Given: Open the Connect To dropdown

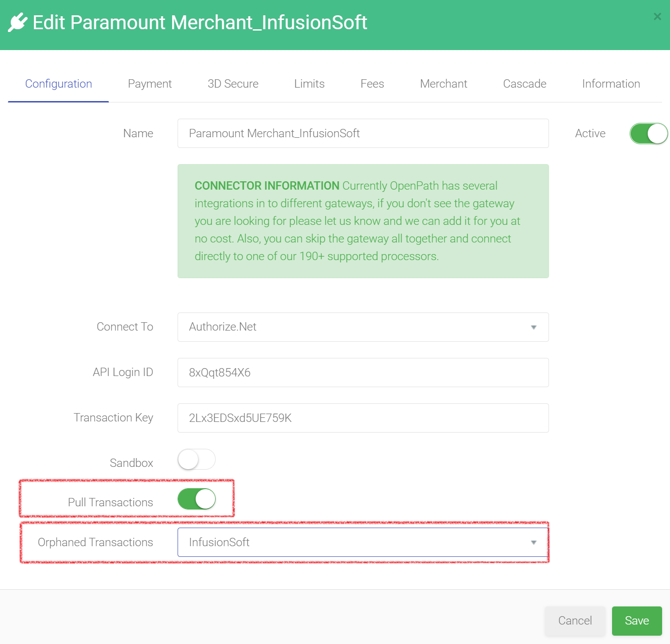Looking at the screenshot, I should pyautogui.click(x=363, y=327).
